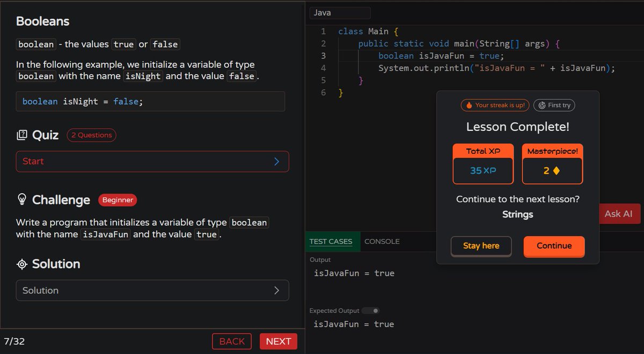Click the Lesson Complete! title

517,127
